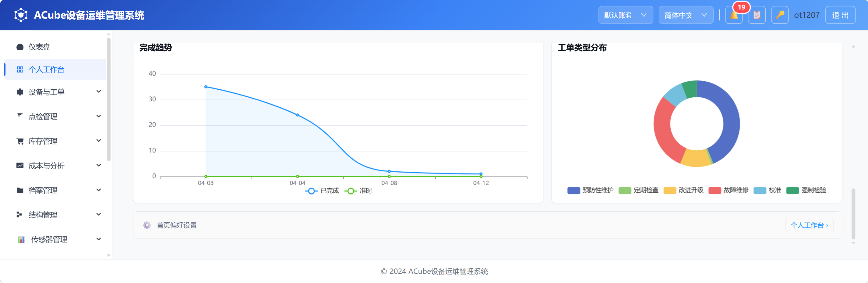Click the bar chart icon for 传感器管理
Viewport: 868px width, 283px height.
(x=21, y=239)
